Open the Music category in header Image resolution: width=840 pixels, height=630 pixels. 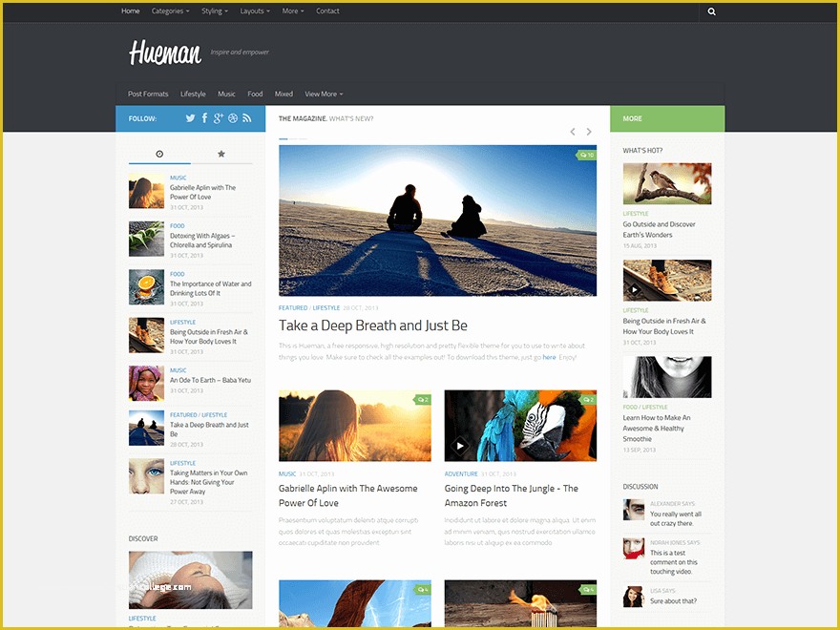coord(226,94)
